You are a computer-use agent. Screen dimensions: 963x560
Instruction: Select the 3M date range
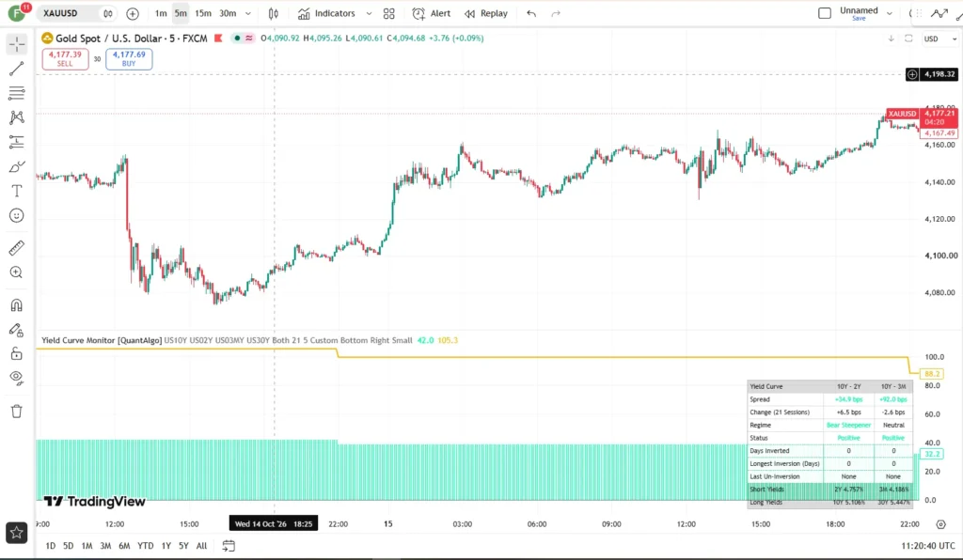click(x=105, y=545)
